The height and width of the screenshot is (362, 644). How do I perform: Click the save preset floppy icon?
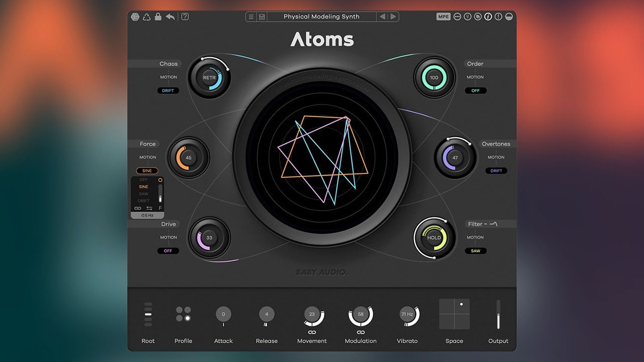pyautogui.click(x=262, y=17)
